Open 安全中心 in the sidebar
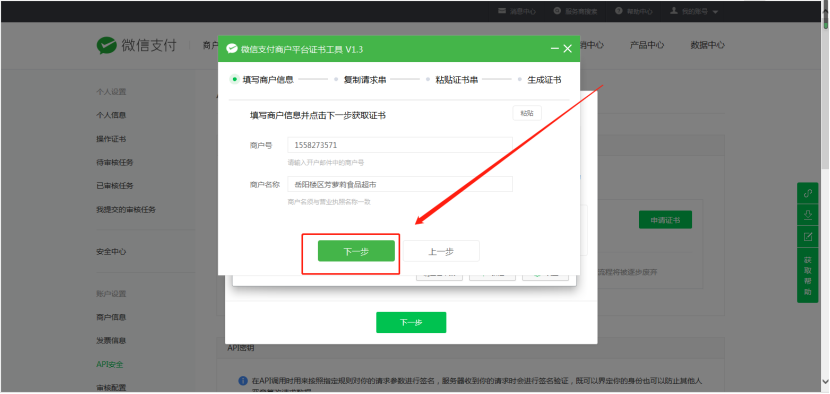830x394 pixels. tap(111, 252)
